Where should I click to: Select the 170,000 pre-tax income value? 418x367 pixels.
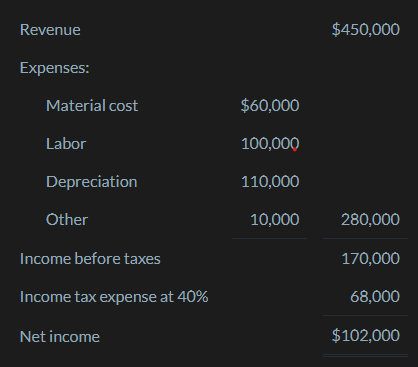(371, 259)
